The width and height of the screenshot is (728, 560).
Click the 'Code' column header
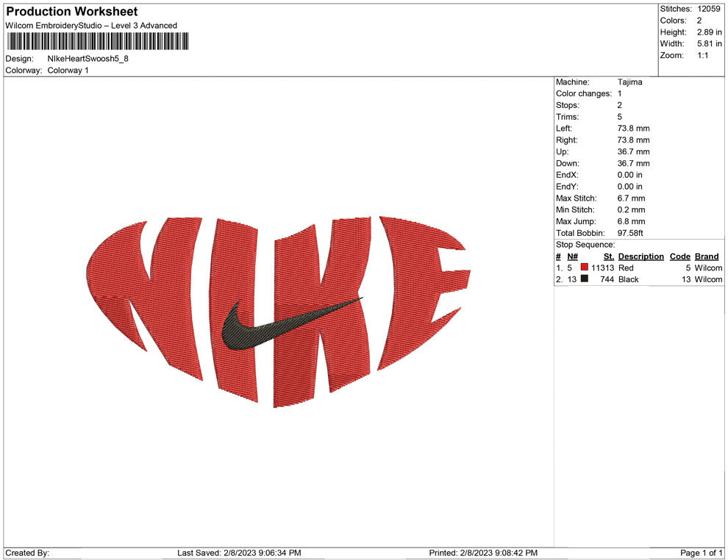click(679, 256)
